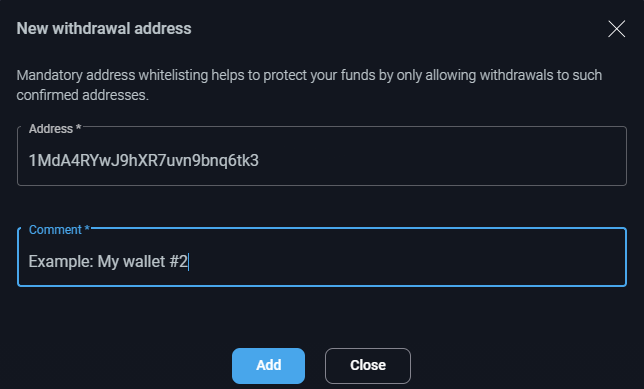Click the Add button
644x389 pixels.
pos(268,366)
